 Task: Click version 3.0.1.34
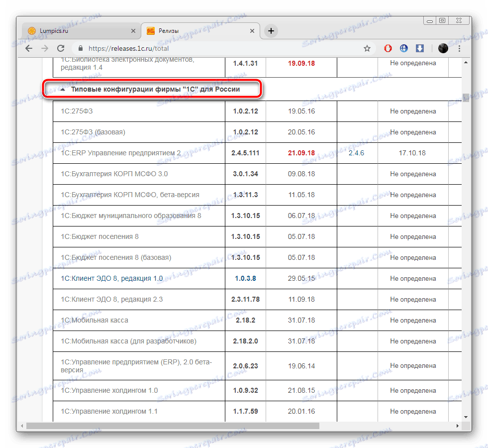(245, 174)
